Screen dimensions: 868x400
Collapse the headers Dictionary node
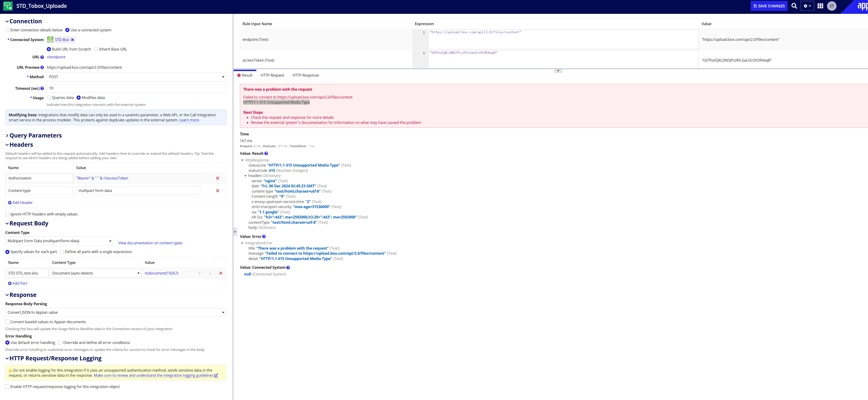245,176
